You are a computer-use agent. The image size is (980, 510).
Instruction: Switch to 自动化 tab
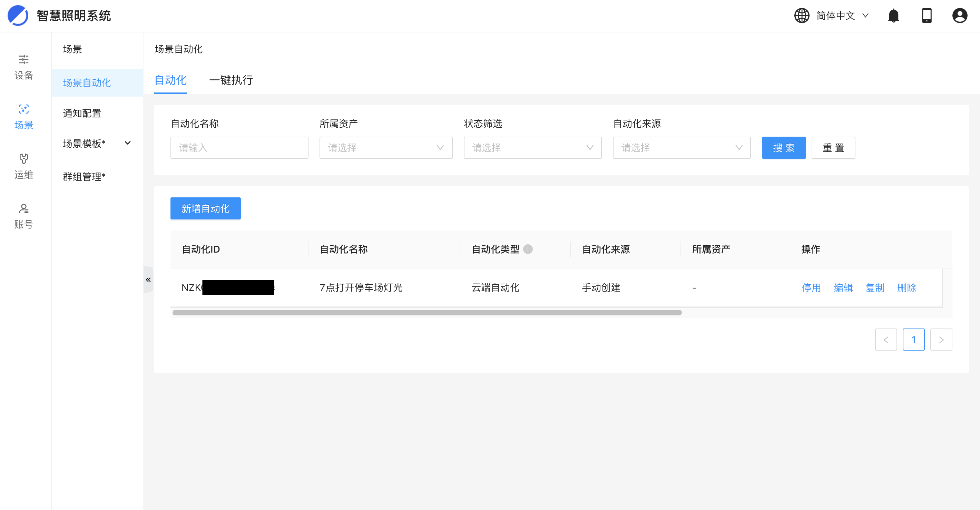170,80
